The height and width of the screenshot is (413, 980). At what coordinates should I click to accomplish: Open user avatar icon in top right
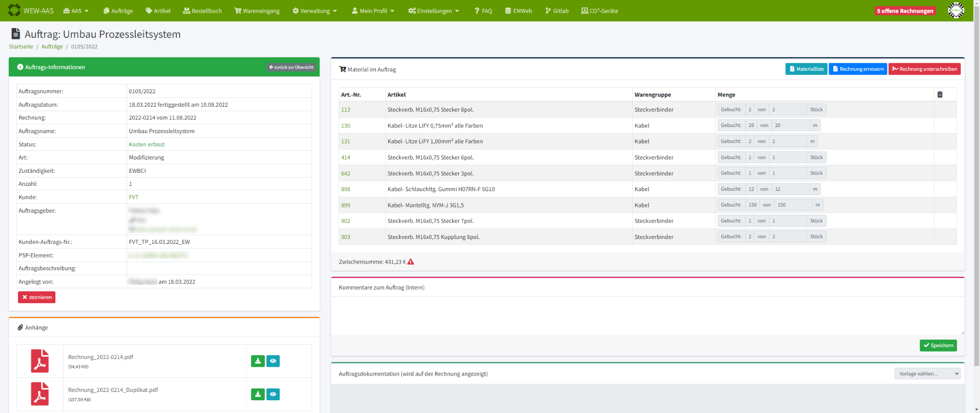955,11
